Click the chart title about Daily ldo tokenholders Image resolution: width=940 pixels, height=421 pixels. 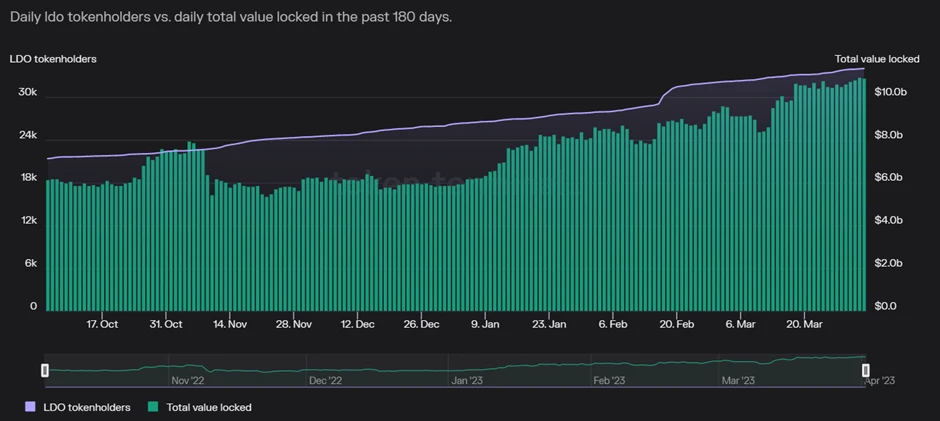[231, 17]
